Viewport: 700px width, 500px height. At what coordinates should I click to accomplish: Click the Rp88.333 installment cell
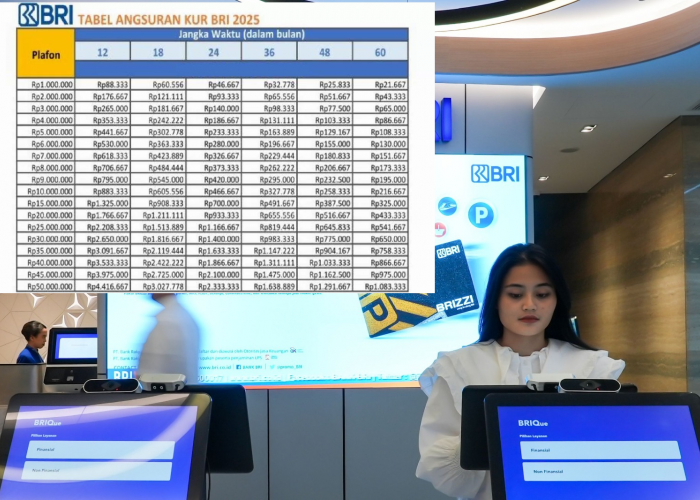click(x=103, y=84)
